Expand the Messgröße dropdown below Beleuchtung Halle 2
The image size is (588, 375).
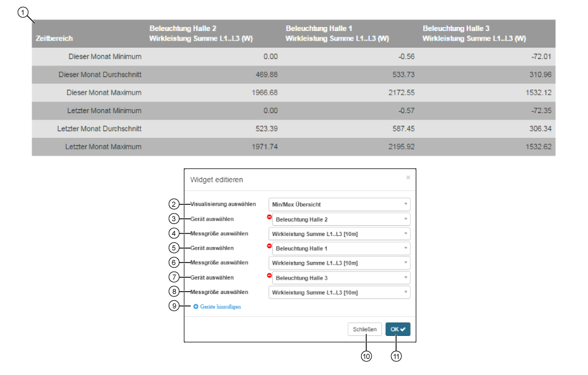[339, 234]
